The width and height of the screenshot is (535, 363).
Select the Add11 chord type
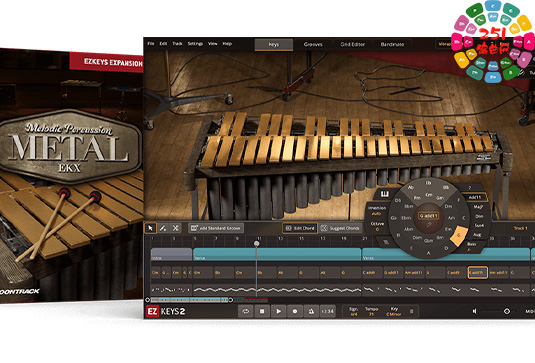[475, 197]
